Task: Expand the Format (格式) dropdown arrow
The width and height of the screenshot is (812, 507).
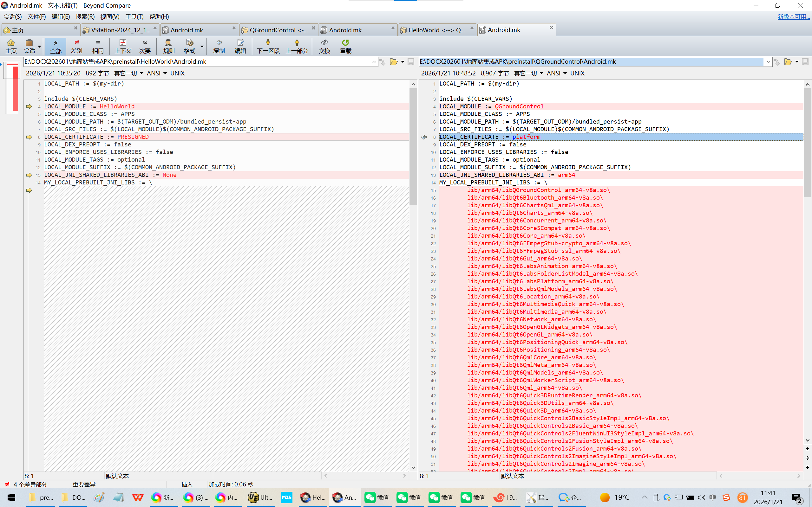Action: coord(202,46)
